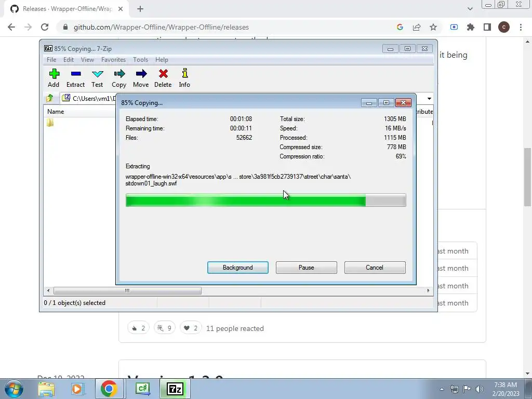Show hidden system tray icons

tap(442, 389)
